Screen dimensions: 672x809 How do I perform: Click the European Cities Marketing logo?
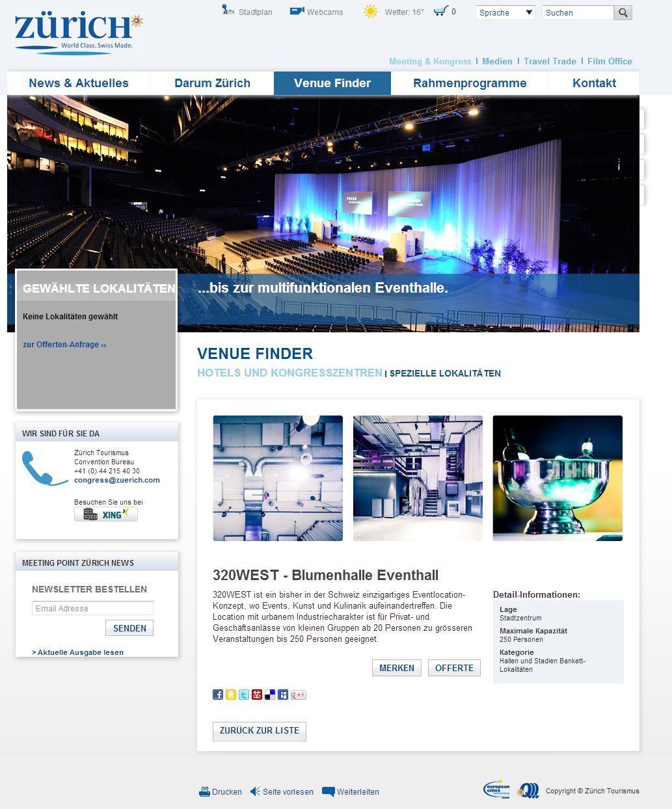coord(497,789)
